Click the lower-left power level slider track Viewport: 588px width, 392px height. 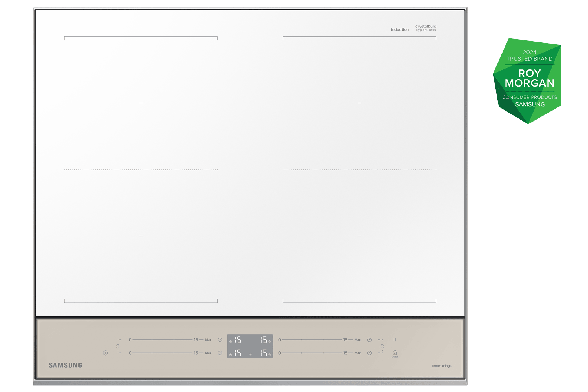coord(163,353)
